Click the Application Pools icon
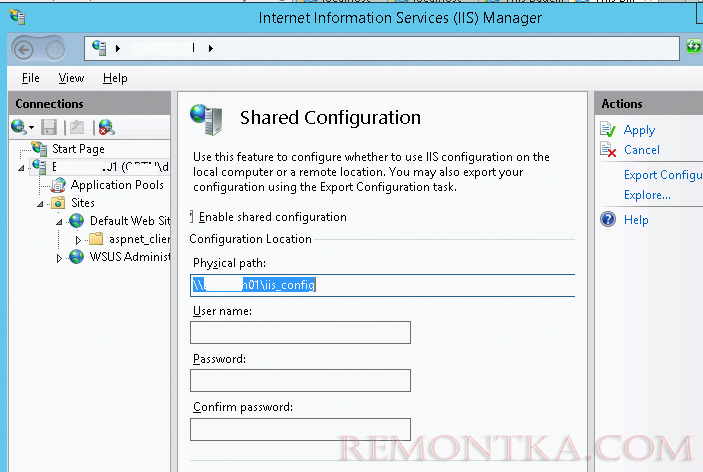Screen dimensions: 703x472 pyautogui.click(x=58, y=185)
